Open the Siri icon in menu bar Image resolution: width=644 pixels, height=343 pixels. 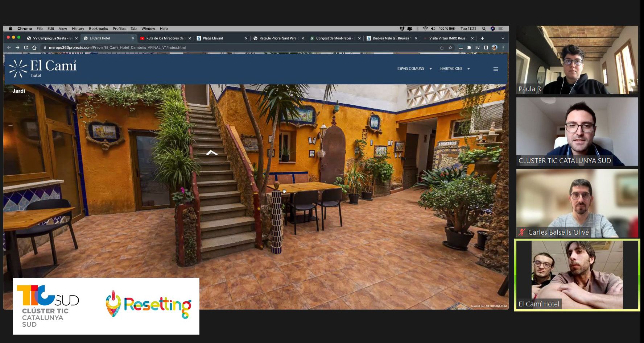click(x=492, y=29)
